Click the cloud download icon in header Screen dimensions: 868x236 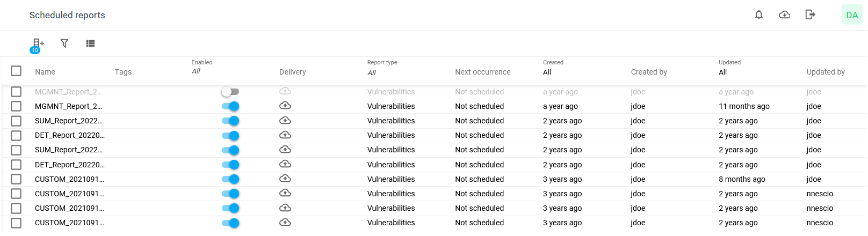784,15
